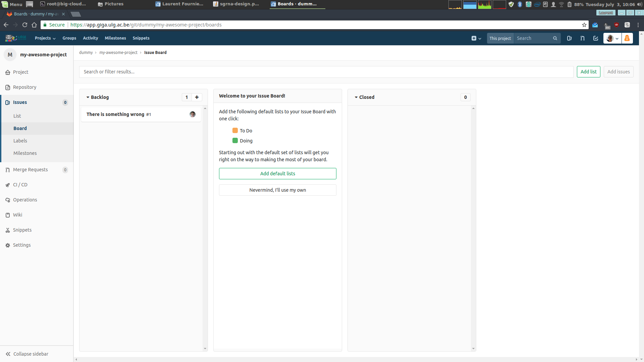
Task: Go to the Activity navbar item
Action: (91, 38)
